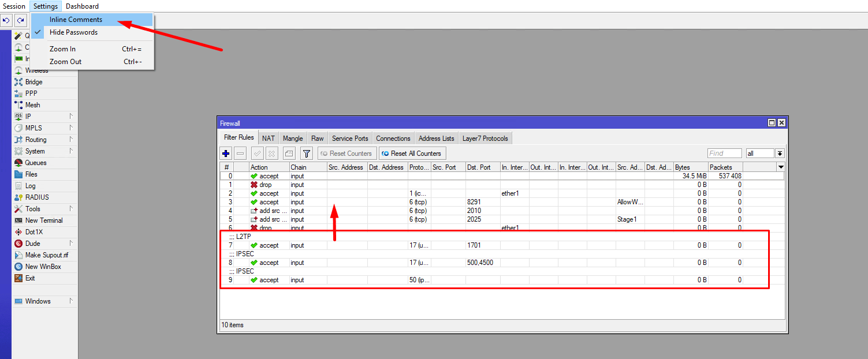This screenshot has width=868, height=359.
Task: Click the filter funnel icon in Firewall toolbar
Action: click(x=306, y=154)
